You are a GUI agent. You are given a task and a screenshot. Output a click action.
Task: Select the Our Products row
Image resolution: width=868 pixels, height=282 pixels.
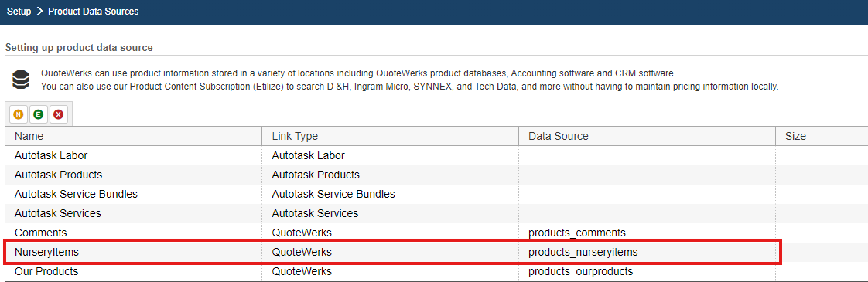click(437, 271)
